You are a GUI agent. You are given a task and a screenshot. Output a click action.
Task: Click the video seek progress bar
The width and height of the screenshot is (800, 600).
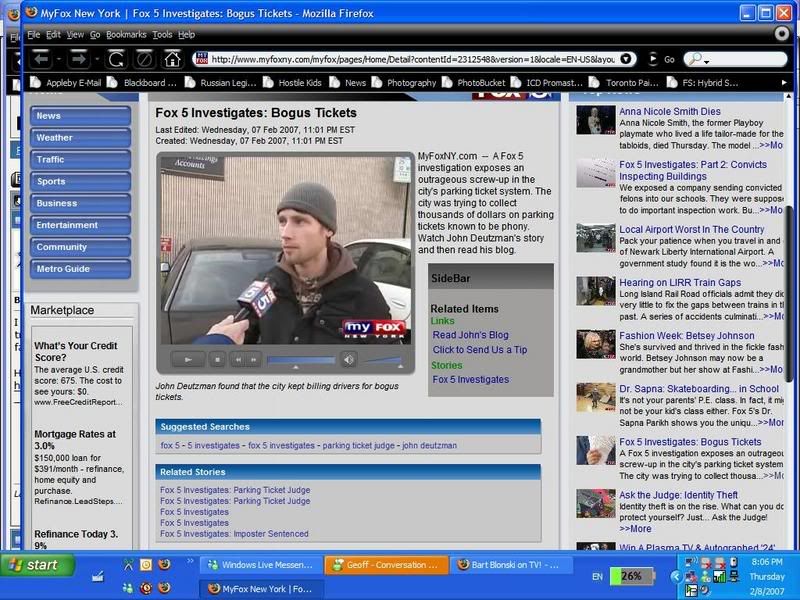click(301, 360)
